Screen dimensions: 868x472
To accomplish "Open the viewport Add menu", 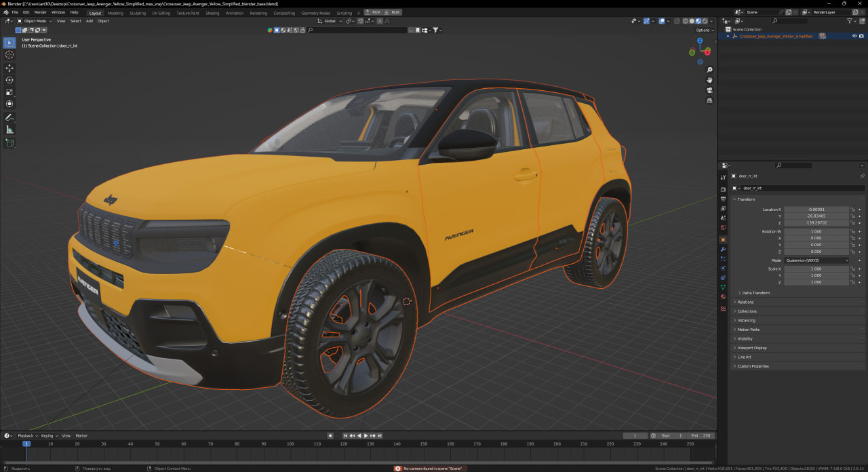I will coord(90,21).
